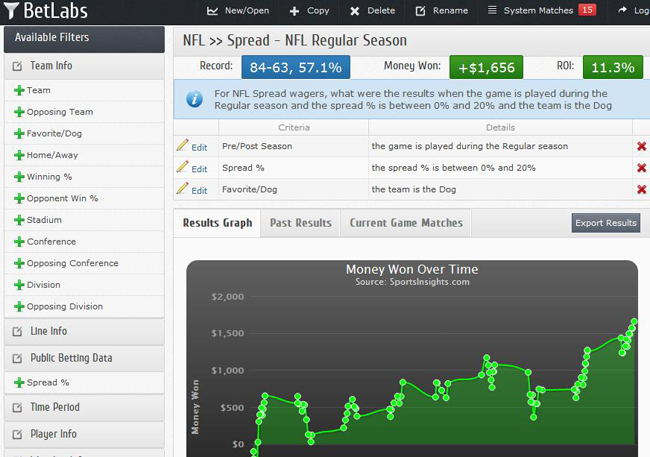The height and width of the screenshot is (457, 650).
Task: Click the last data point on the graph
Action: click(634, 322)
